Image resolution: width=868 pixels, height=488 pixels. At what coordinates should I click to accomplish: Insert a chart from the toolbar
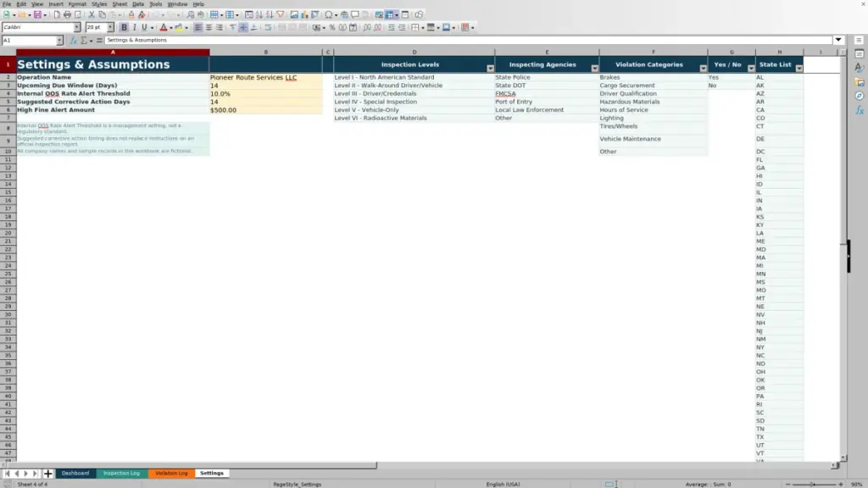click(x=304, y=15)
